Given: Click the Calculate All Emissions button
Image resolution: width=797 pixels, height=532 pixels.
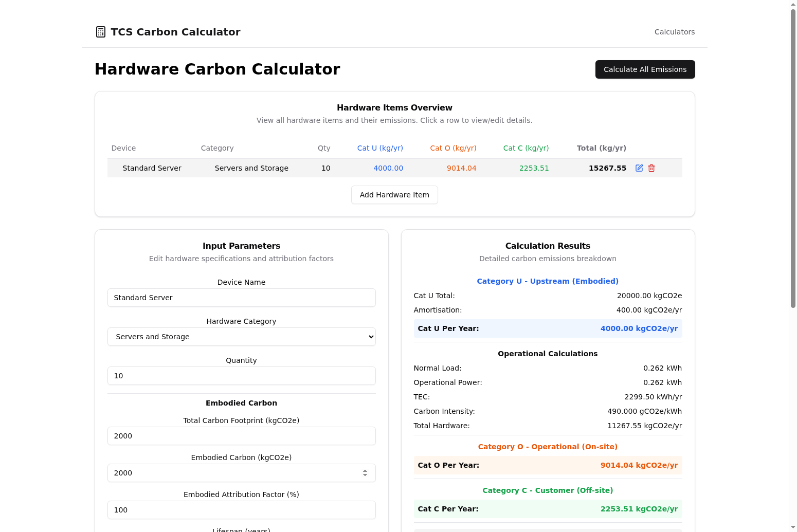Looking at the screenshot, I should [645, 69].
